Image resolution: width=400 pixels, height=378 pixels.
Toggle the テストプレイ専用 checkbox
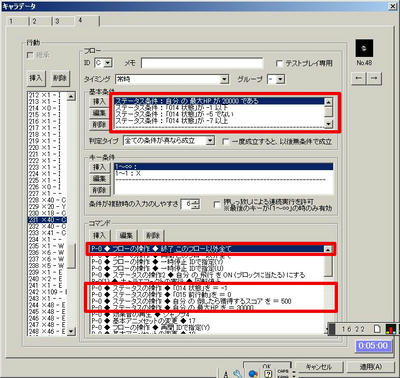pos(279,63)
